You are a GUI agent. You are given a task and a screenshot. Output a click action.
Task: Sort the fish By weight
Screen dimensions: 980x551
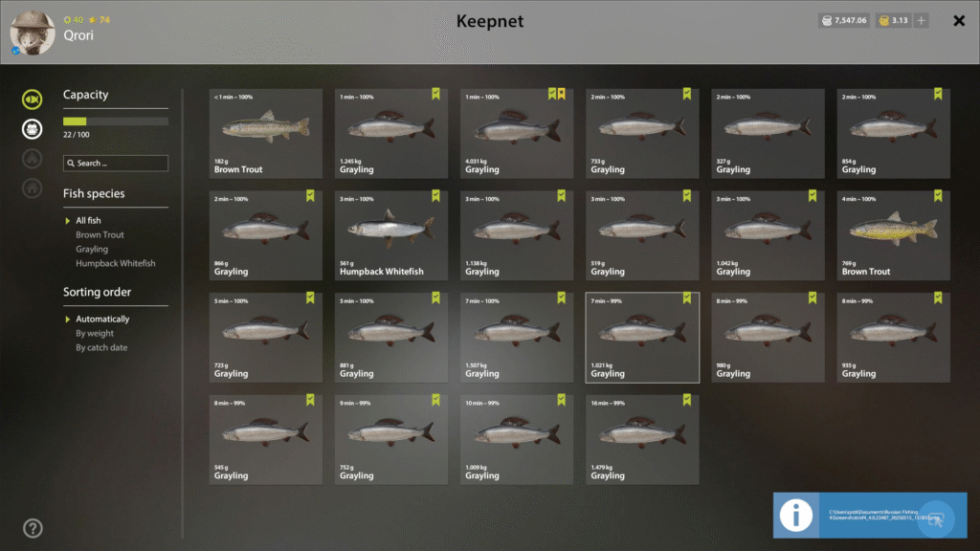pyautogui.click(x=95, y=333)
